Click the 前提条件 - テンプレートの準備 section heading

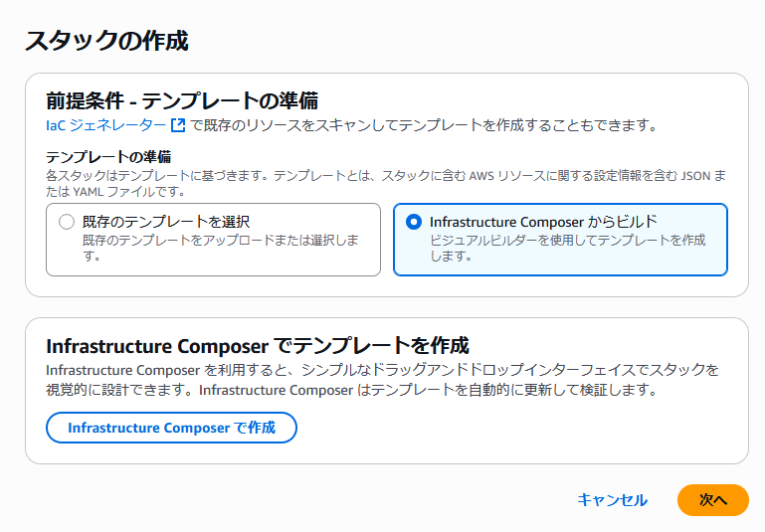pyautogui.click(x=182, y=99)
